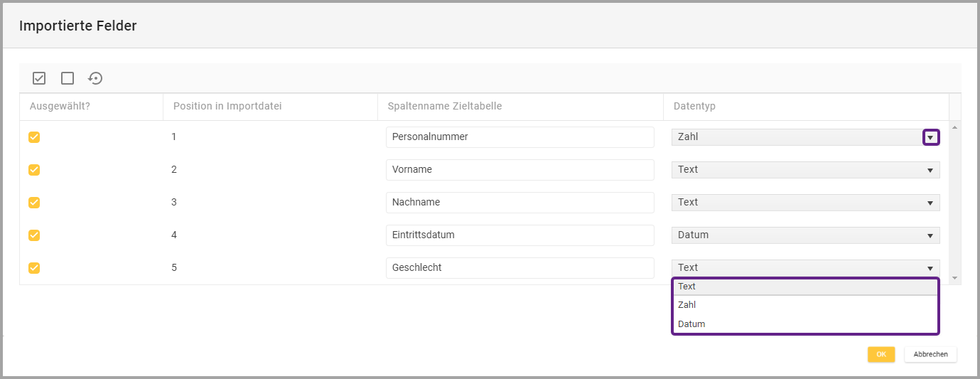Uncheck the Geschlecht row checkbox
The image size is (980, 379).
[34, 268]
